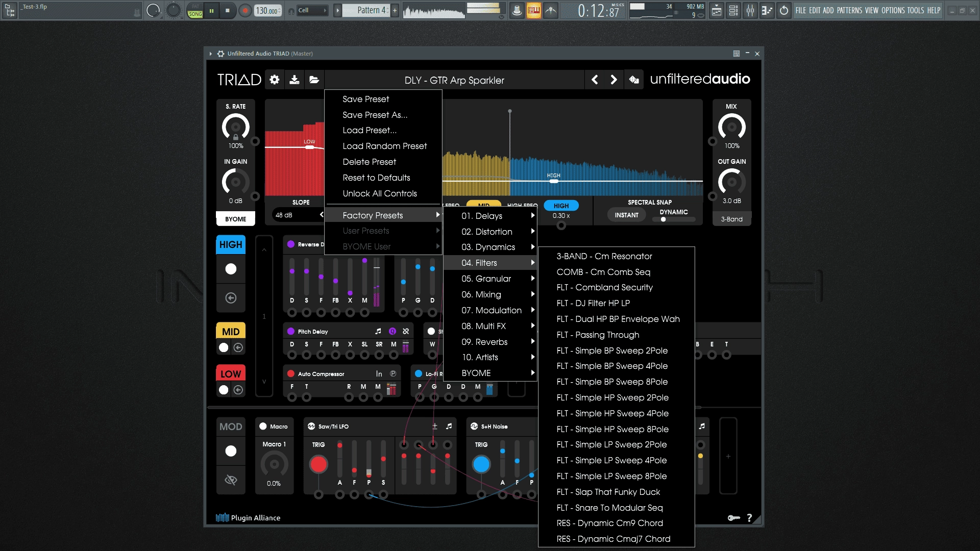Expand 03. Dynamics submenu
This screenshot has height=551, width=980.
point(490,247)
